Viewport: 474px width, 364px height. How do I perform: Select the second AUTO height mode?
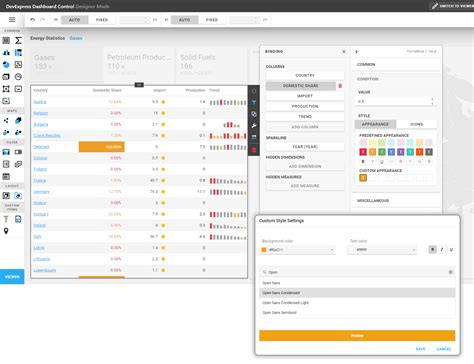pos(184,20)
